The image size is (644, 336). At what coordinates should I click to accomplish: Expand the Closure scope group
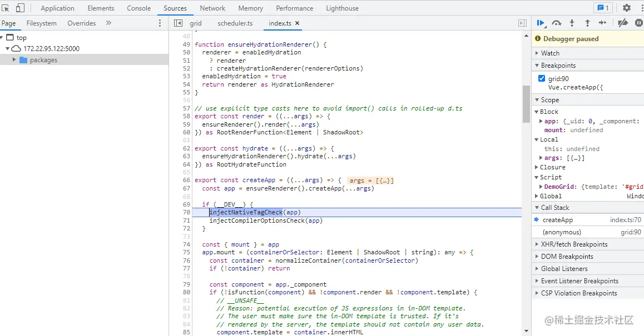pos(537,167)
